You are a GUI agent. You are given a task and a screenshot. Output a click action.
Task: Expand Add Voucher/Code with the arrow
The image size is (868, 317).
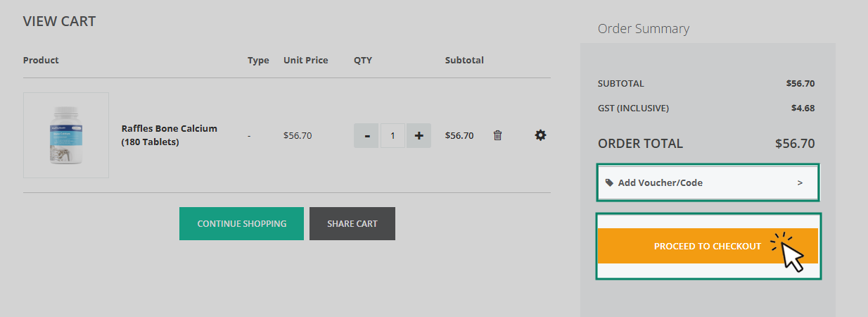pos(800,182)
